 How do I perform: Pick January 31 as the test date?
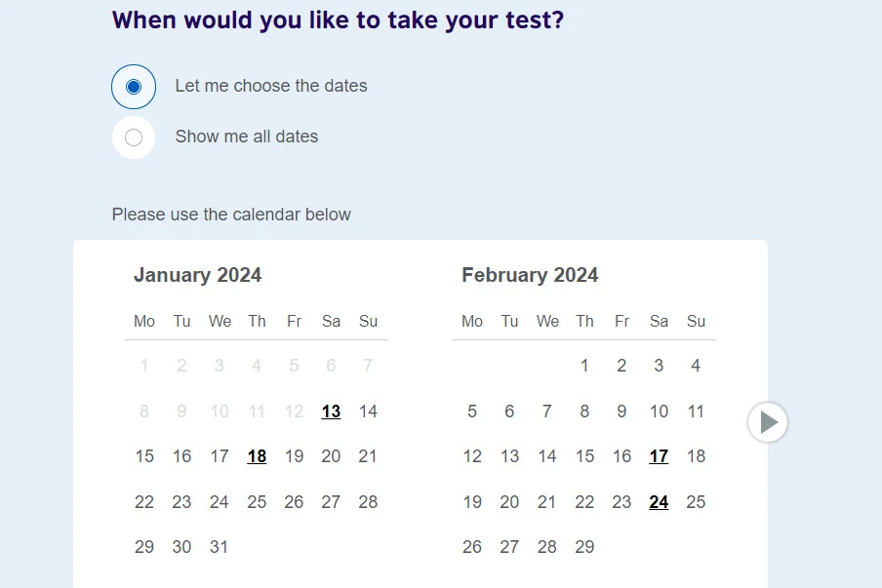(219, 547)
